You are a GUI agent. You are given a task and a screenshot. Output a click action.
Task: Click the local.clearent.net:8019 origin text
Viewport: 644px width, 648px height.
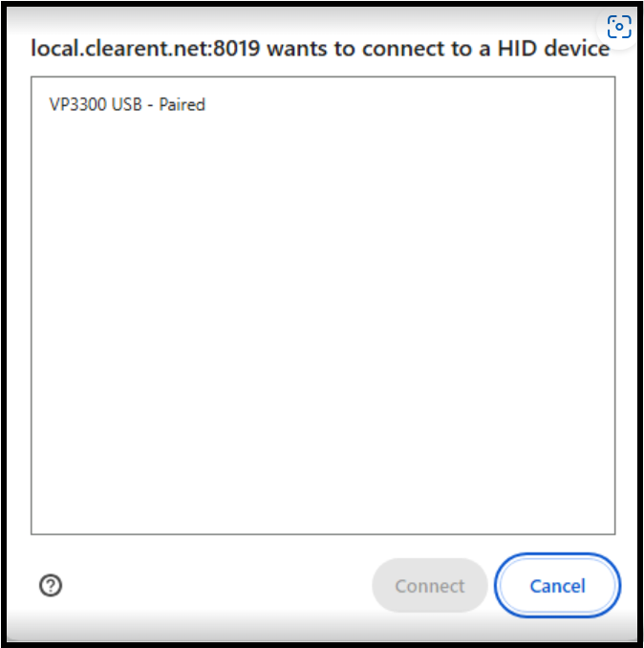(145, 49)
